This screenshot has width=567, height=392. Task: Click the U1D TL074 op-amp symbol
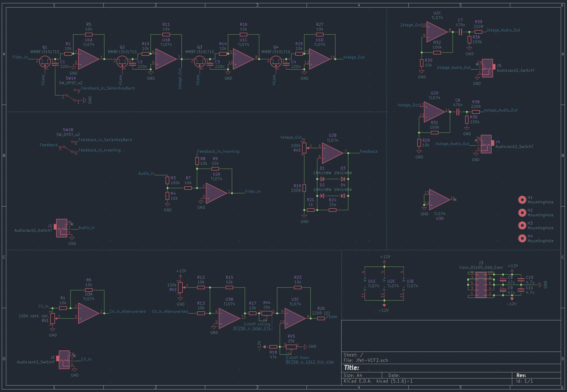click(320, 59)
